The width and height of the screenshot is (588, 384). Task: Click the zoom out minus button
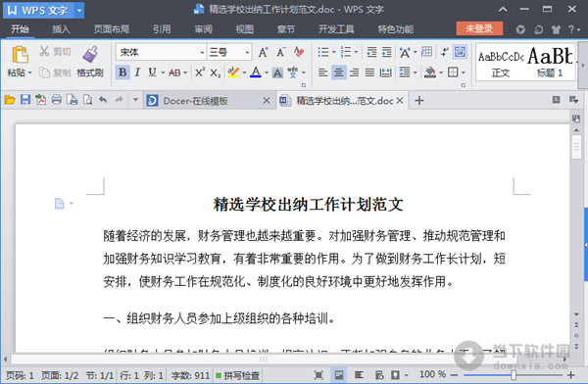tap(454, 375)
